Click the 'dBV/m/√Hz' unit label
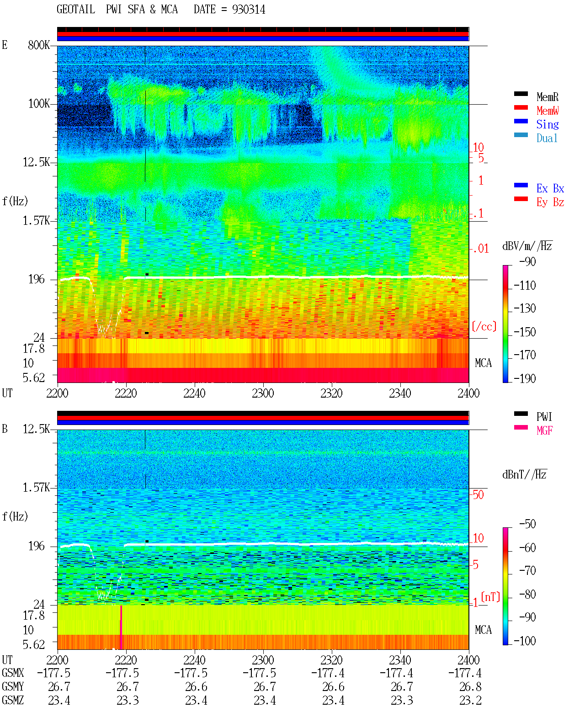Image resolution: width=585 pixels, height=728 pixels. pyautogui.click(x=527, y=246)
